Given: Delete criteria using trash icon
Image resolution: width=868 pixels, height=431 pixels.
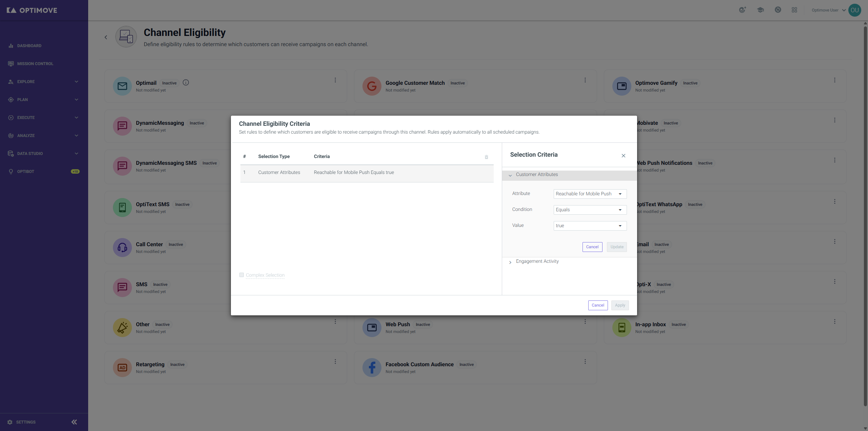Looking at the screenshot, I should (x=487, y=157).
